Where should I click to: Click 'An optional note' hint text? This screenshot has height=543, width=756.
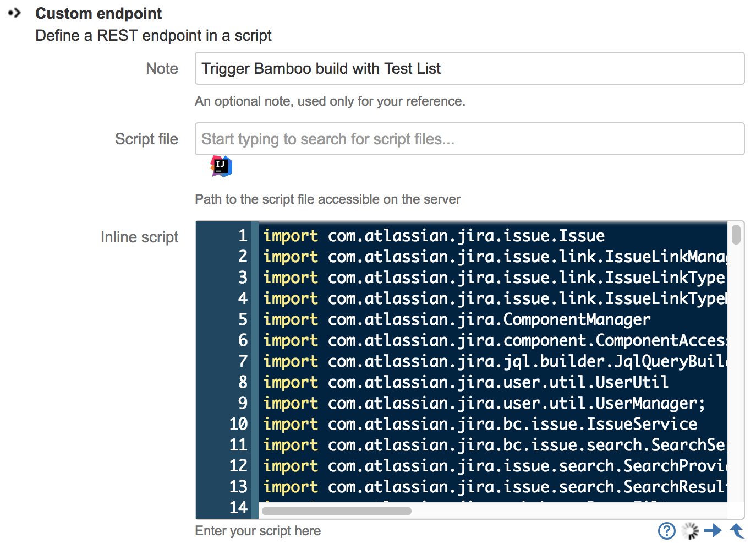330,101
